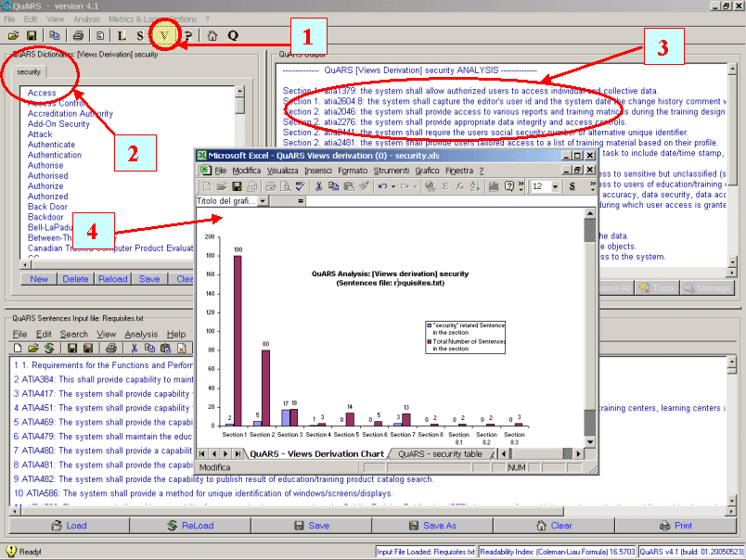The width and height of the screenshot is (746, 560).
Task: Click the sort ascending A-Z icon in Excel
Action: pos(475,186)
